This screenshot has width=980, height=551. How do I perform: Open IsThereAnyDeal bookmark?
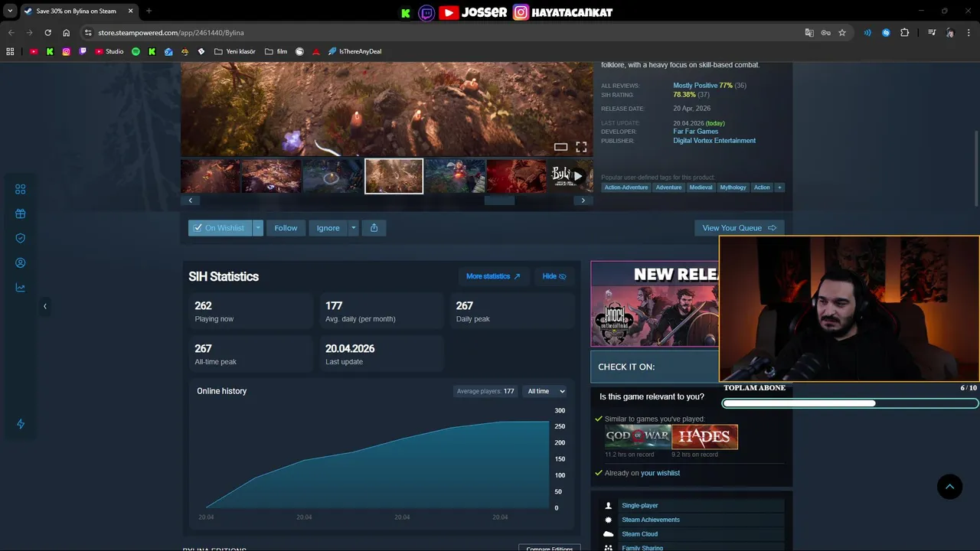click(x=354, y=51)
